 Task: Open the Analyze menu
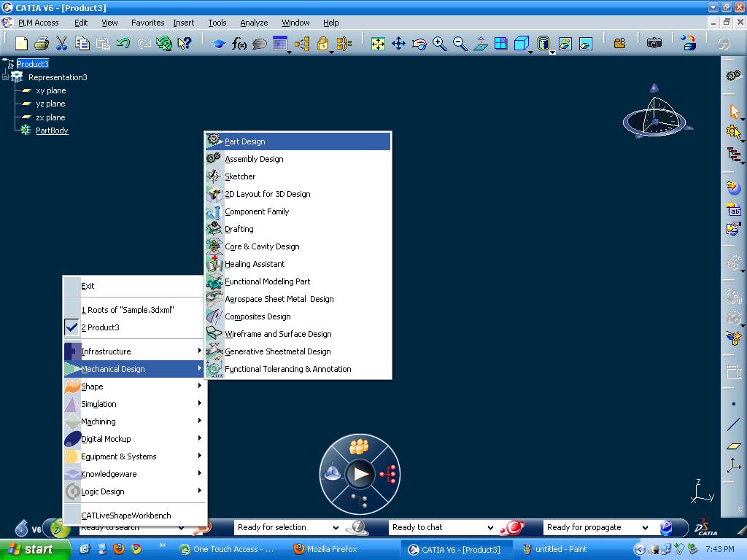pyautogui.click(x=254, y=23)
